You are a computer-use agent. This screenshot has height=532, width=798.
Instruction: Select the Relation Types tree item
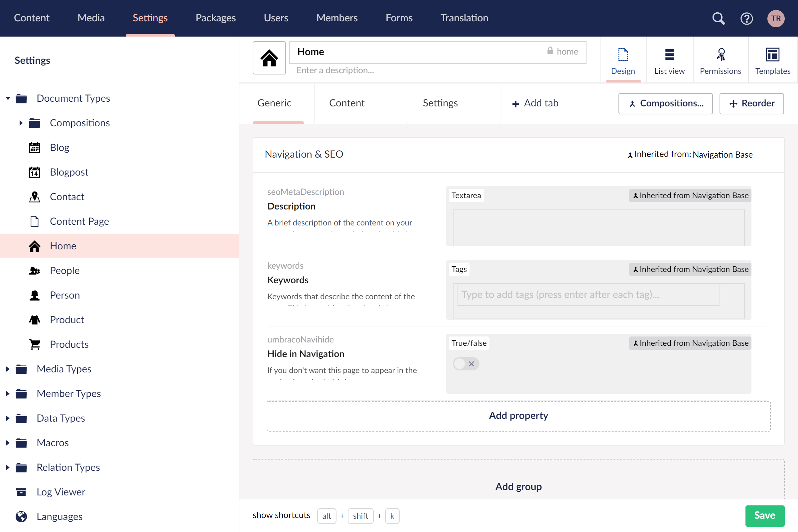pyautogui.click(x=68, y=467)
